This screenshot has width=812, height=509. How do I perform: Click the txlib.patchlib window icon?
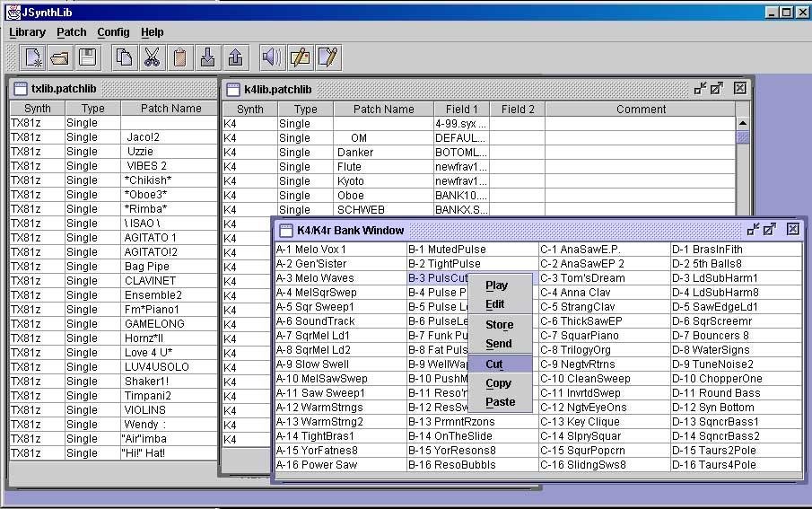coord(21,89)
